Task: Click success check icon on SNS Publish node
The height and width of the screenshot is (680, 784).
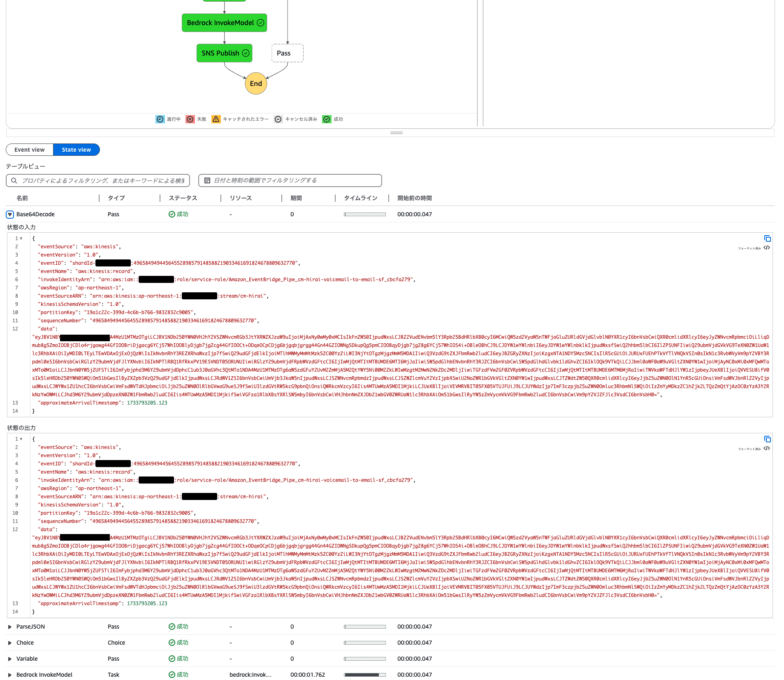Action: (x=246, y=53)
